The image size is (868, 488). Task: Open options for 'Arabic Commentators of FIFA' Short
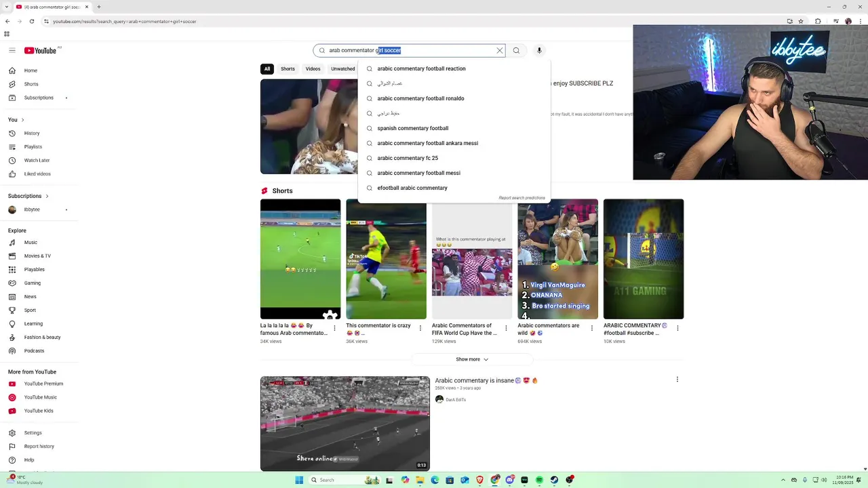(x=506, y=328)
